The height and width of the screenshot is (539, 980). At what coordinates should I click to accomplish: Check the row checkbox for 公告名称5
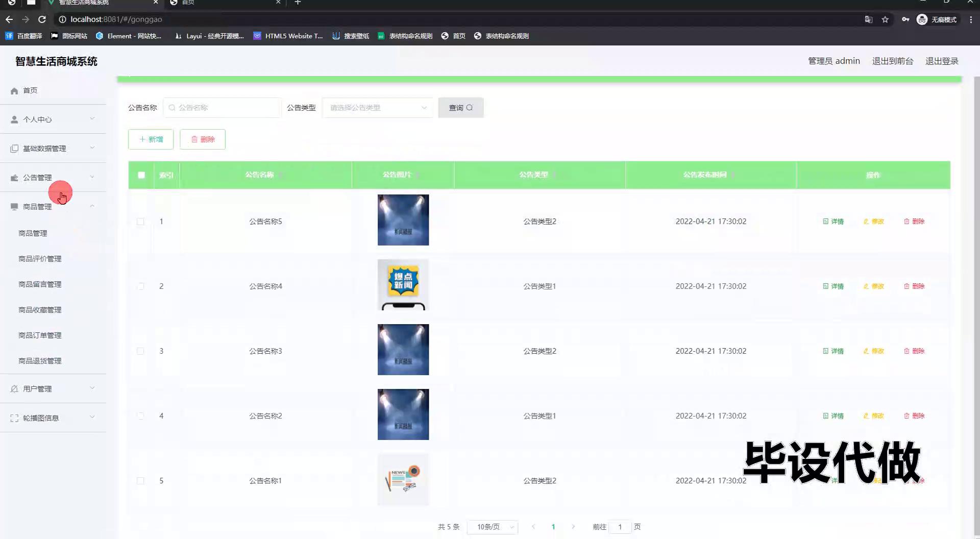(x=140, y=222)
